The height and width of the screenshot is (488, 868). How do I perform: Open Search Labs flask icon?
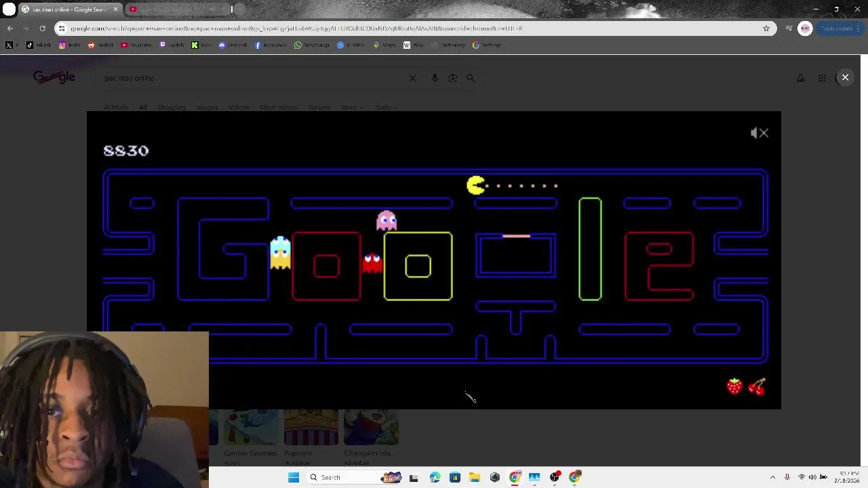[x=801, y=78]
